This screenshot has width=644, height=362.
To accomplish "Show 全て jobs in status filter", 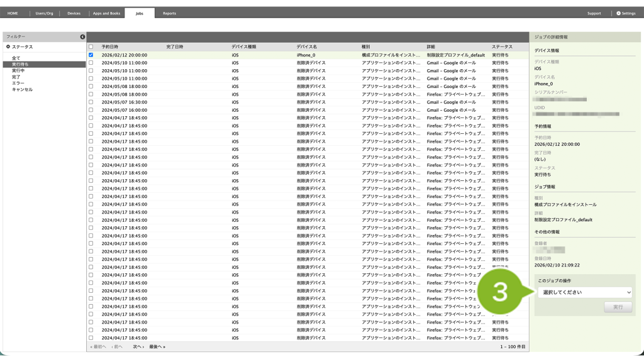I will [x=16, y=58].
